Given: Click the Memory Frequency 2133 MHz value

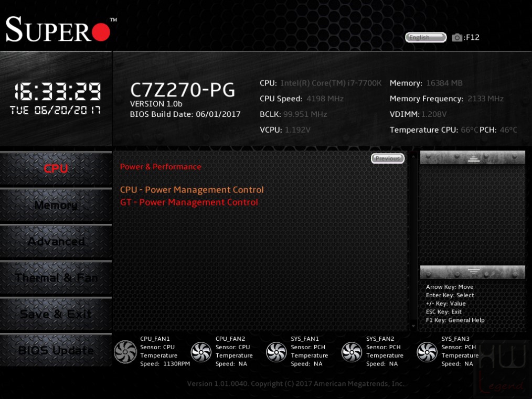Looking at the screenshot, I should coord(485,99).
